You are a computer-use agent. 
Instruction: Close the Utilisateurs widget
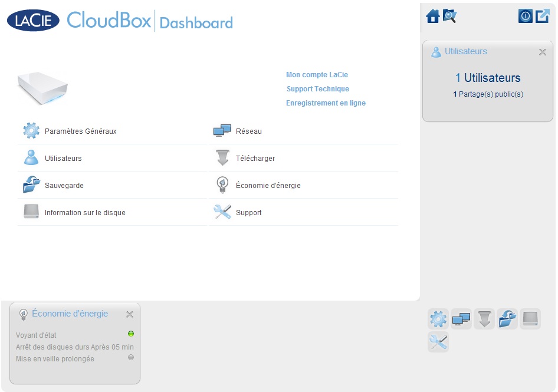(x=542, y=52)
